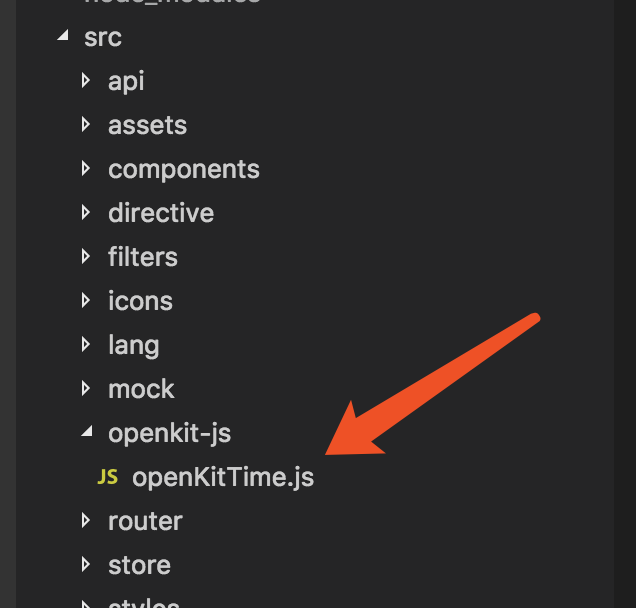Viewport: 636px width, 608px height.
Task: Select the store folder name
Action: (x=139, y=565)
